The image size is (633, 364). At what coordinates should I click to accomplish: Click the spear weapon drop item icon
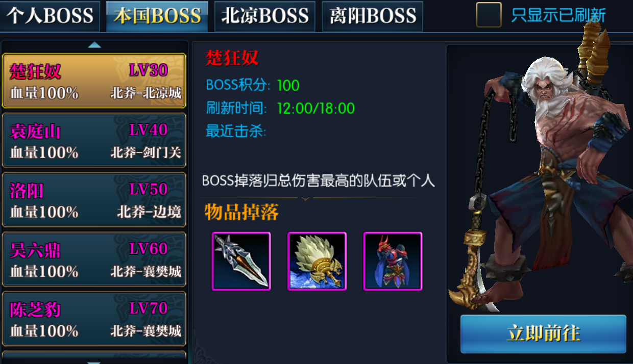click(x=241, y=261)
